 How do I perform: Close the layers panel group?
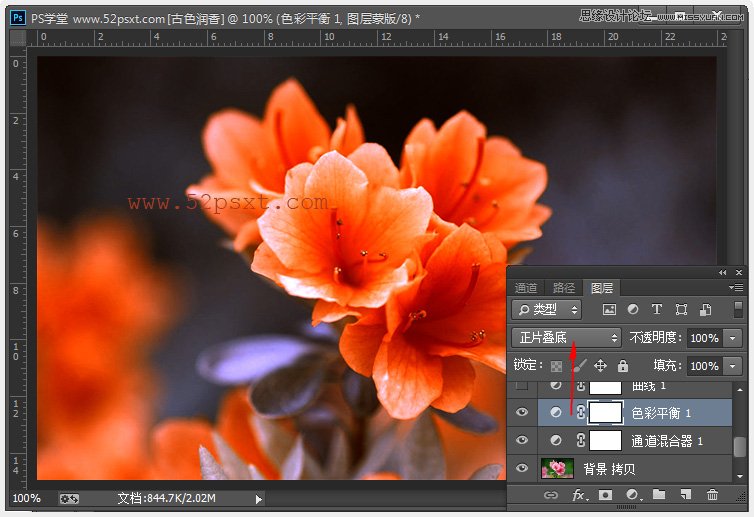point(739,273)
